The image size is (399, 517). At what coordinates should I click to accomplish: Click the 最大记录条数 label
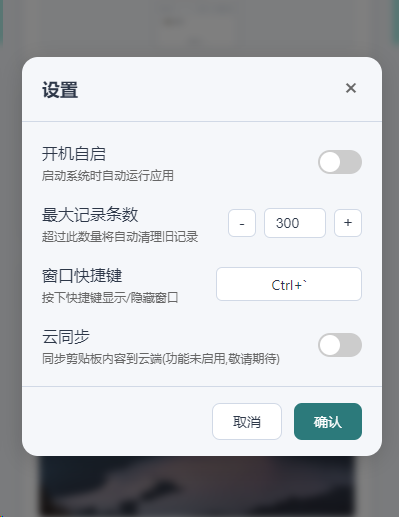coord(90,215)
